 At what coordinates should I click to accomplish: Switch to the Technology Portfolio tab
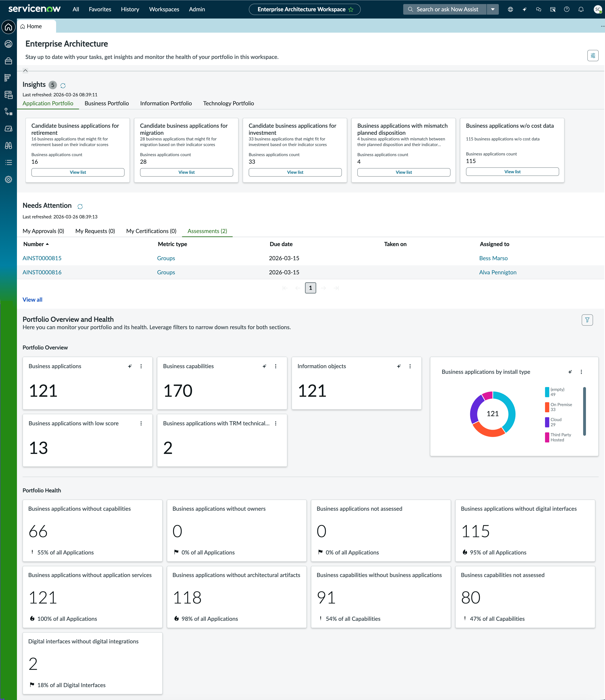tap(228, 103)
